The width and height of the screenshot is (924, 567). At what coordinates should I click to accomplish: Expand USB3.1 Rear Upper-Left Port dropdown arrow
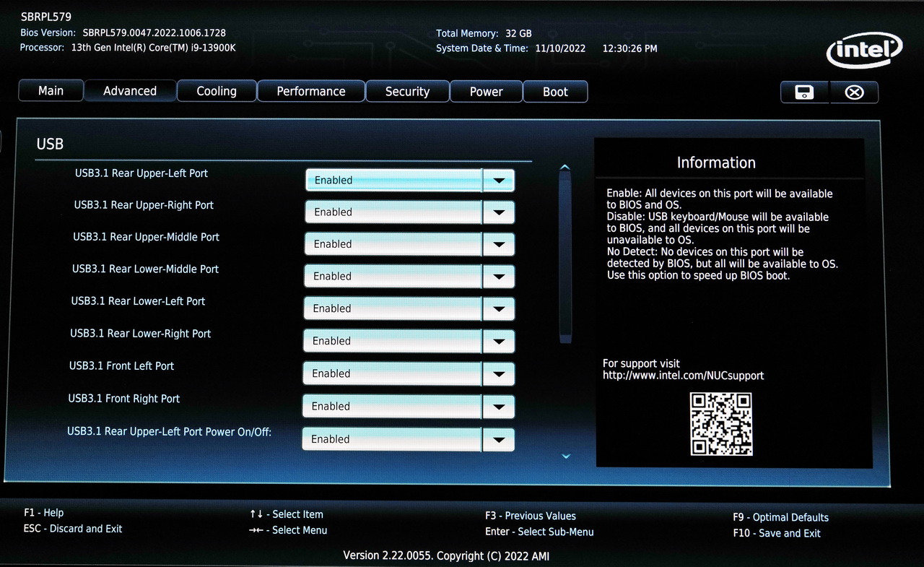(x=499, y=181)
